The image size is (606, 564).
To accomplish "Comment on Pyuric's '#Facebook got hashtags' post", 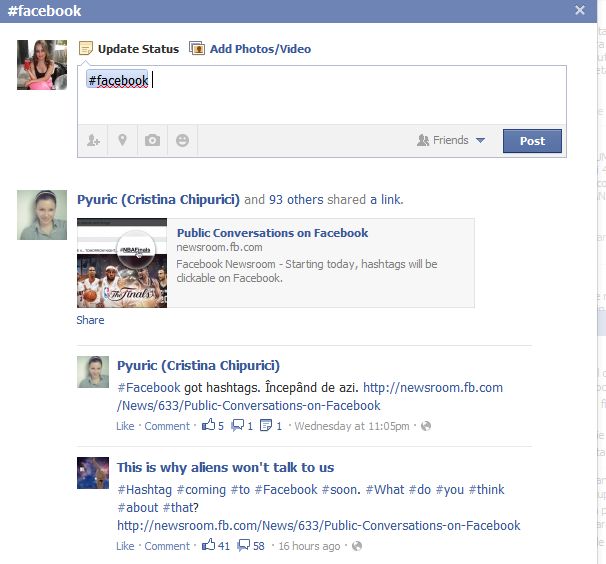I will pos(167,426).
